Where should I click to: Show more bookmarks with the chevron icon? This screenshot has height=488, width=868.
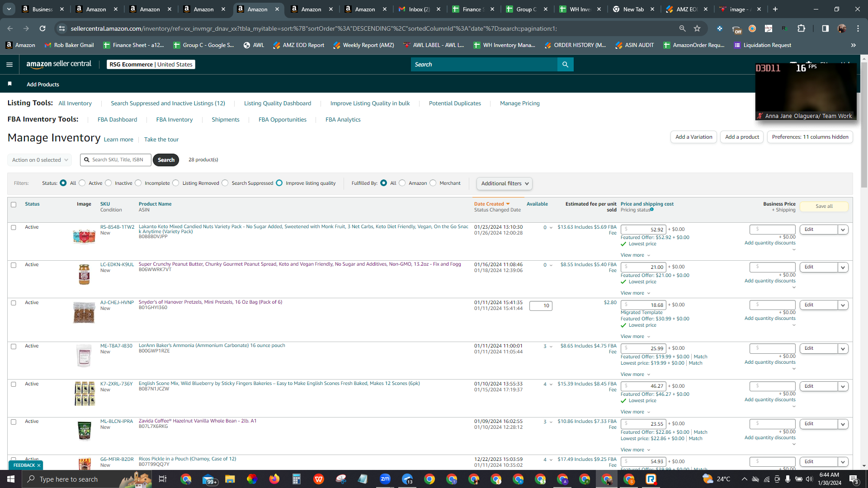tap(854, 45)
